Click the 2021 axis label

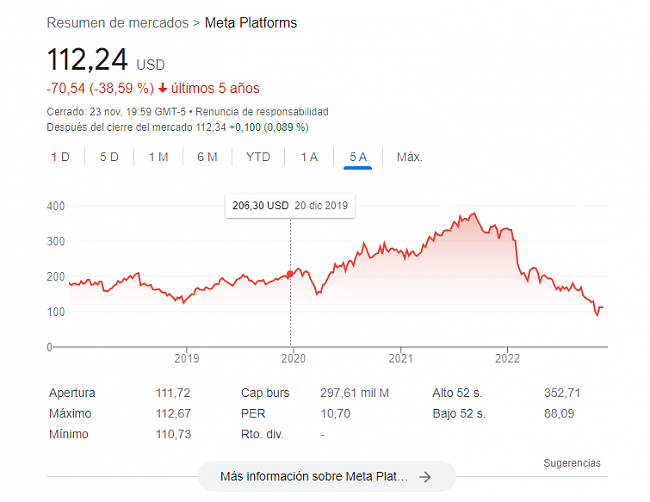pyautogui.click(x=400, y=359)
